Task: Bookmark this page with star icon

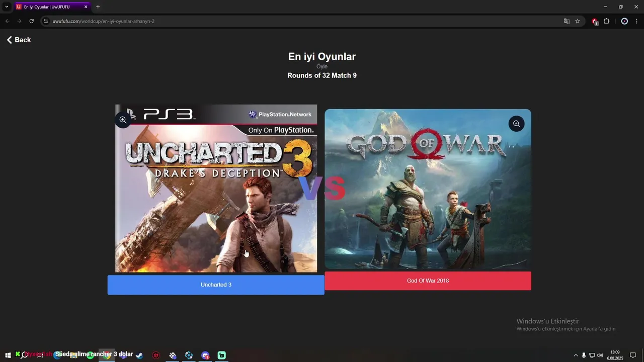Action: point(578,21)
